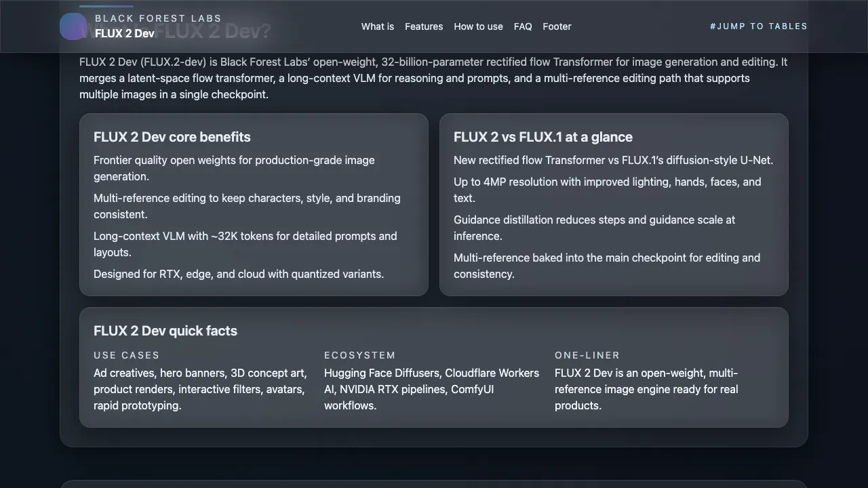This screenshot has width=868, height=488.
Task: Click the bottom section strip at page bottom
Action: (x=434, y=484)
